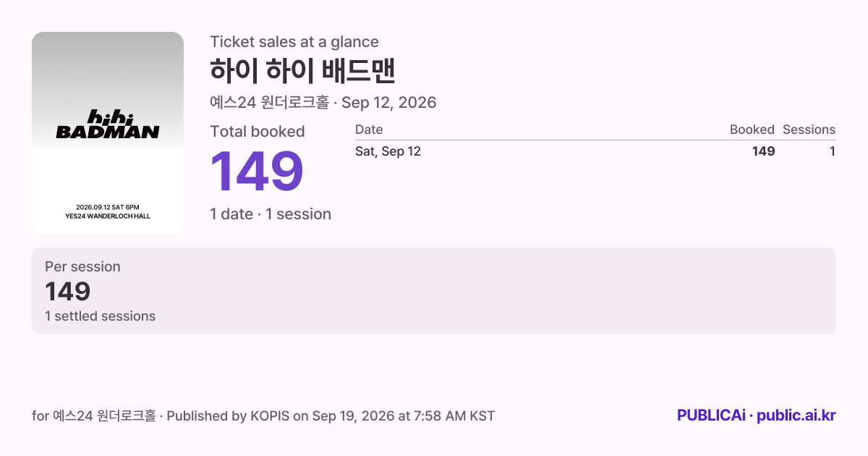Click the 1 settled sessions text

click(100, 316)
